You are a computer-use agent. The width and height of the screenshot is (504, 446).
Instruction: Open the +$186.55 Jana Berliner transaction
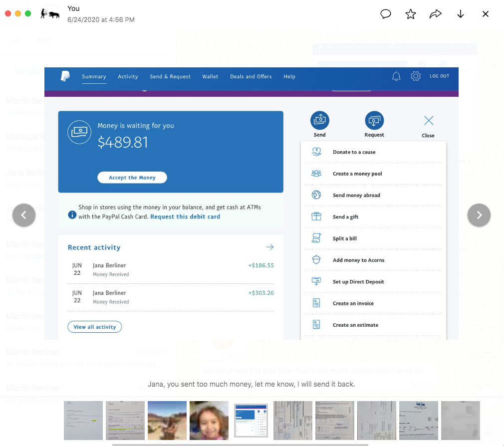coord(171,269)
